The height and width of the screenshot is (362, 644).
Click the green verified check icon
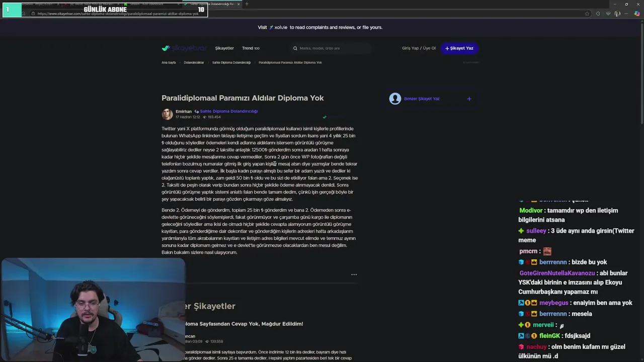pyautogui.click(x=325, y=117)
